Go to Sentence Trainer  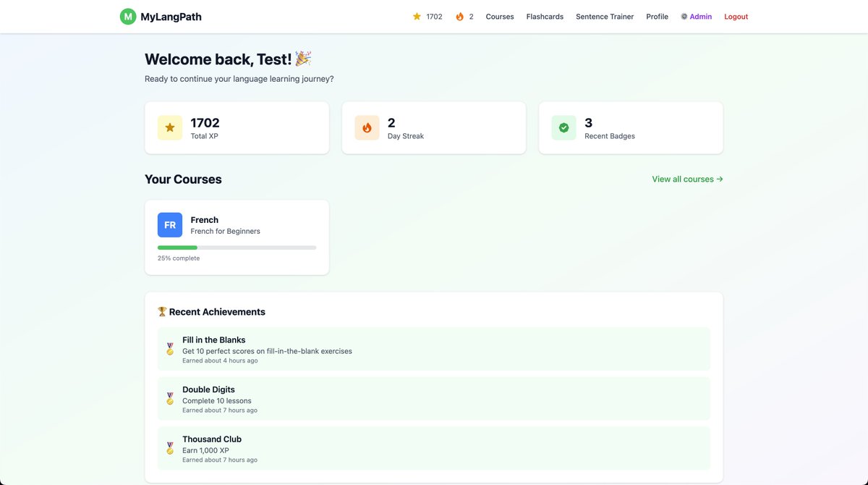(605, 17)
